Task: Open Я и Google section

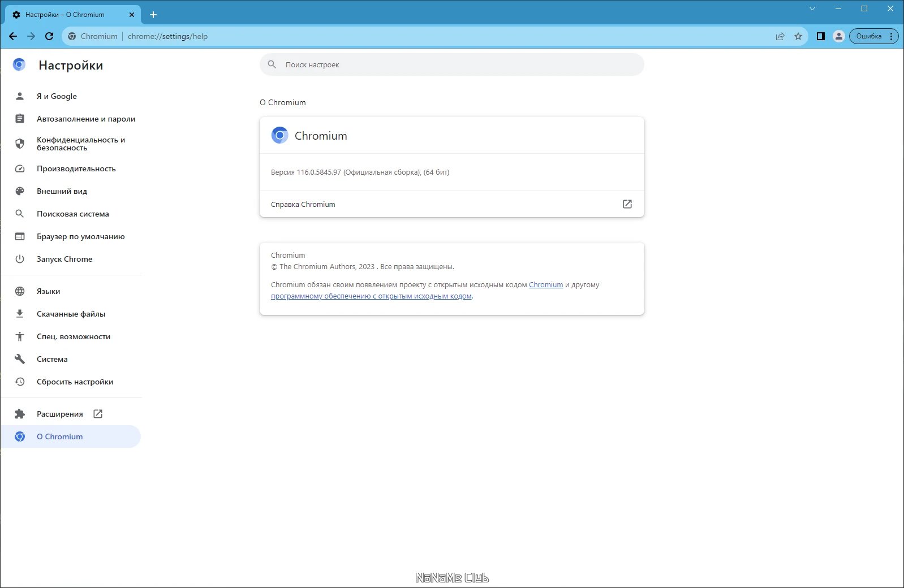Action: tap(71, 96)
